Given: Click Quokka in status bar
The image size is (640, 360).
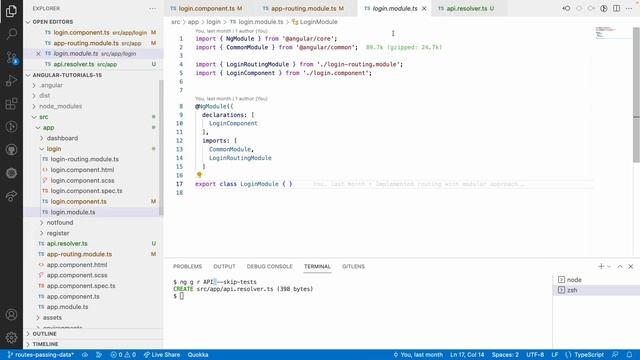Looking at the screenshot, I should click(198, 355).
